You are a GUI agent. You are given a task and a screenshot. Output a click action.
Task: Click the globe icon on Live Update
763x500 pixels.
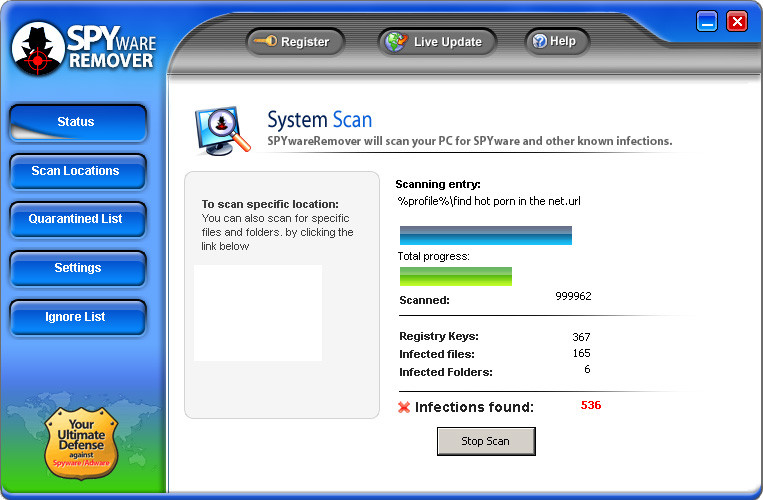pyautogui.click(x=396, y=41)
